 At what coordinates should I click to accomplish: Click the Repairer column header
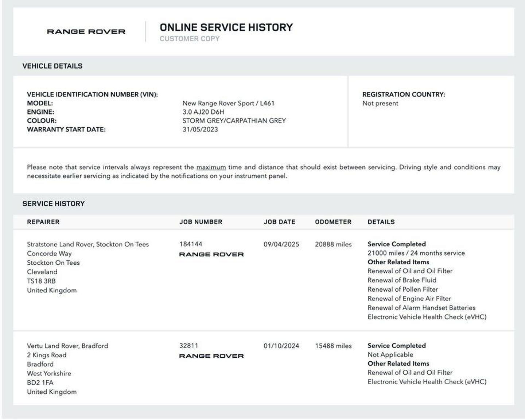[x=43, y=222]
